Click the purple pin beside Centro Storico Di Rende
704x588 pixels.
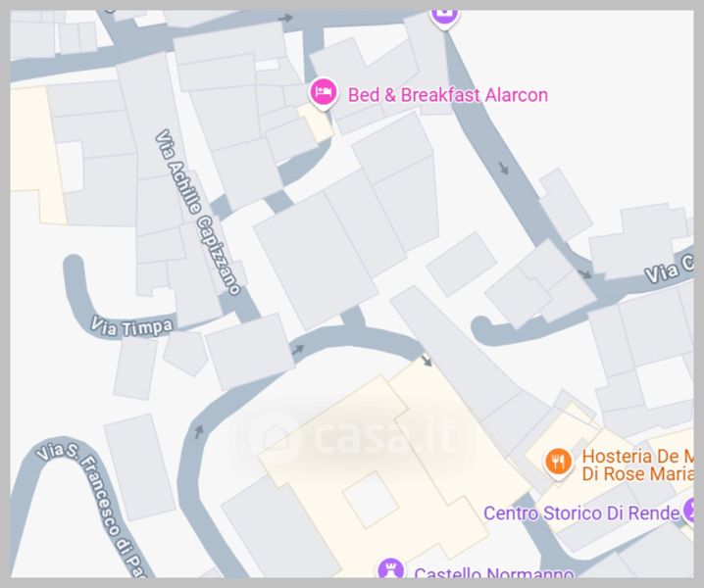(x=688, y=511)
